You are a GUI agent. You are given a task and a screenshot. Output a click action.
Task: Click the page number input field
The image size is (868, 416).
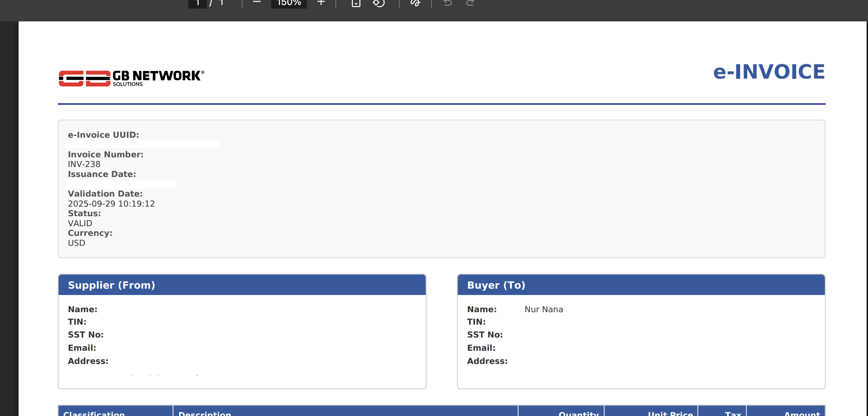(198, 3)
